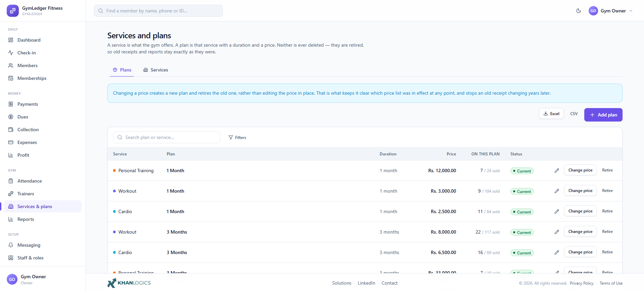Viewport: 644px width, 292px height.
Task: Click the KhanLogics footer logo
Action: (x=129, y=283)
